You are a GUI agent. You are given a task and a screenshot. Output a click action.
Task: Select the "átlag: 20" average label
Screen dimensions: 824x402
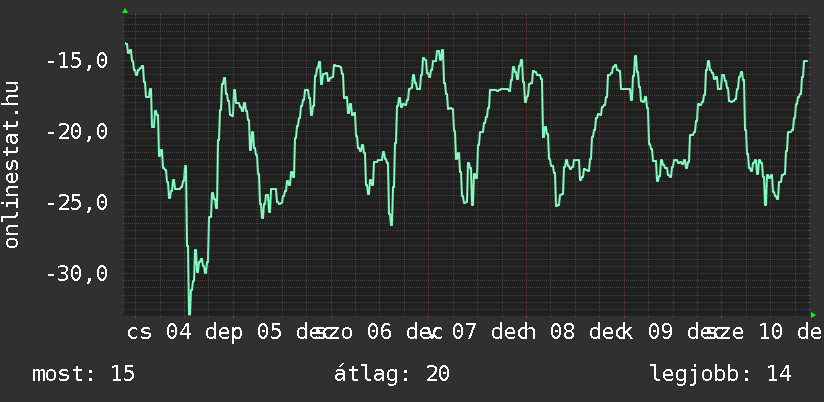(x=393, y=374)
